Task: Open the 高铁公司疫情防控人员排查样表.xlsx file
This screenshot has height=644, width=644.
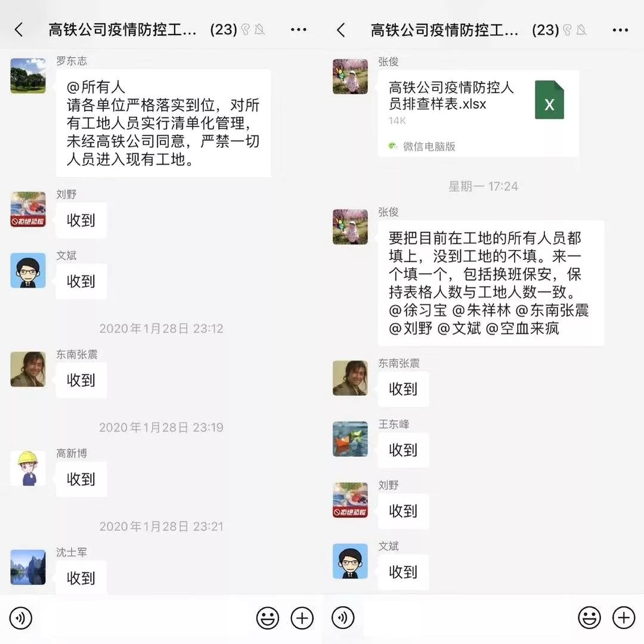Action: pos(478,113)
